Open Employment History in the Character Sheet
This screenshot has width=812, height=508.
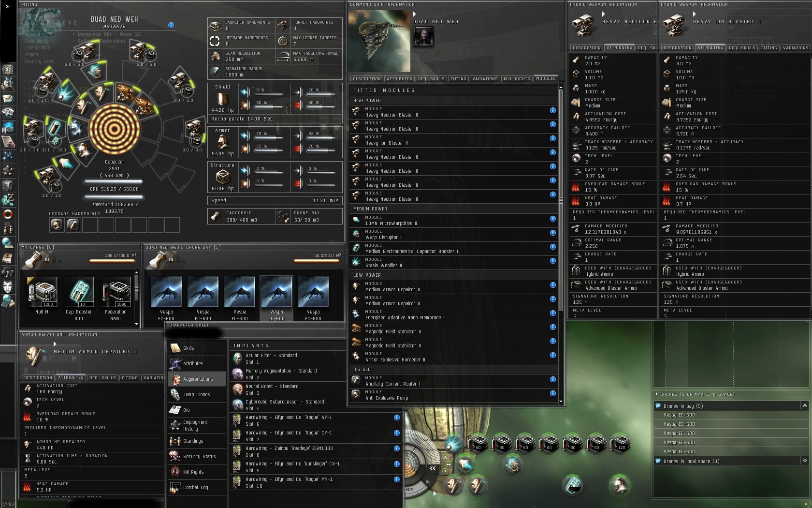[197, 425]
